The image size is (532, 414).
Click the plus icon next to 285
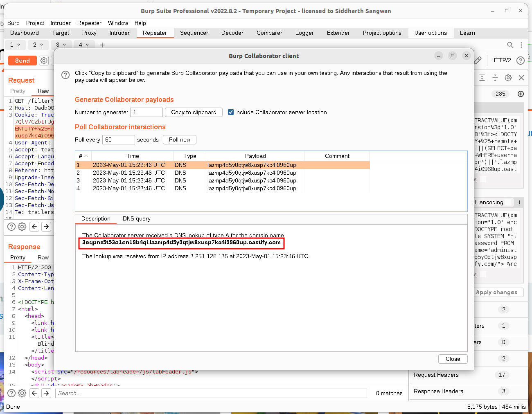click(x=521, y=94)
